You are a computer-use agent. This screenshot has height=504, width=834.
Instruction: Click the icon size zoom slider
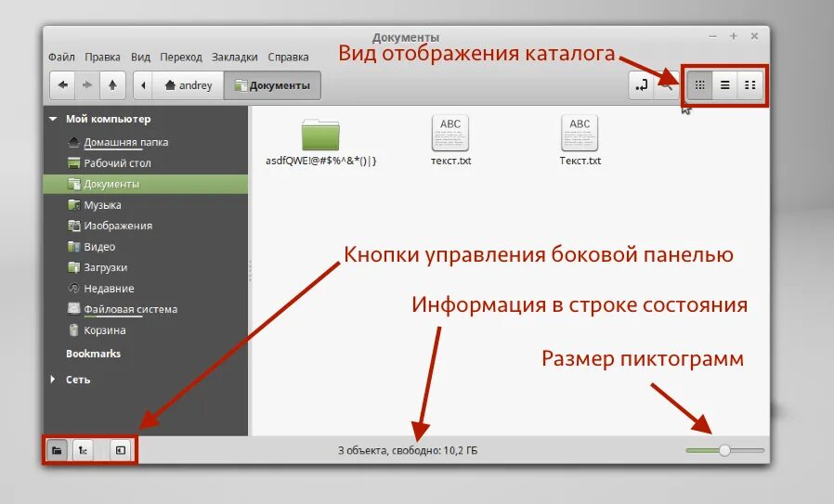click(724, 450)
